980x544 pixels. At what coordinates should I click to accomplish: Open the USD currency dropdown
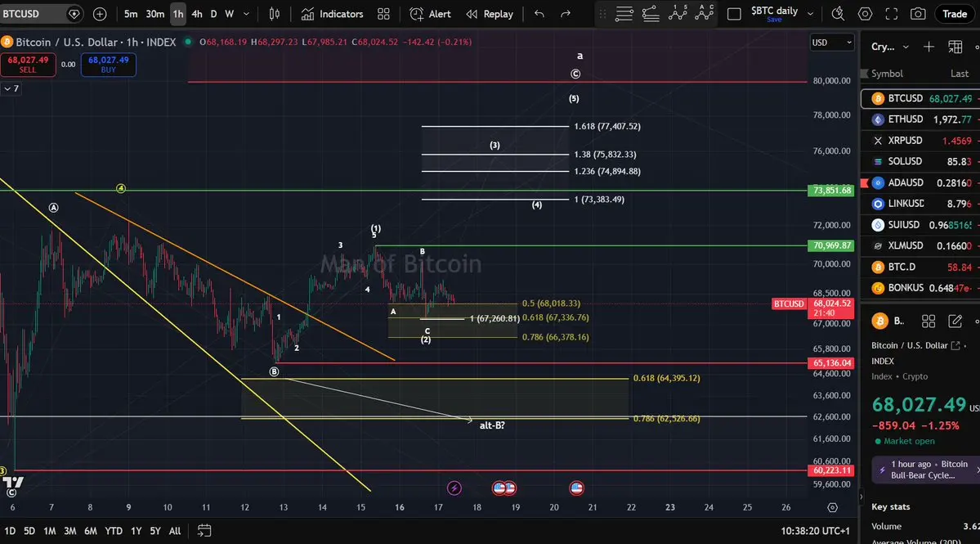point(831,43)
